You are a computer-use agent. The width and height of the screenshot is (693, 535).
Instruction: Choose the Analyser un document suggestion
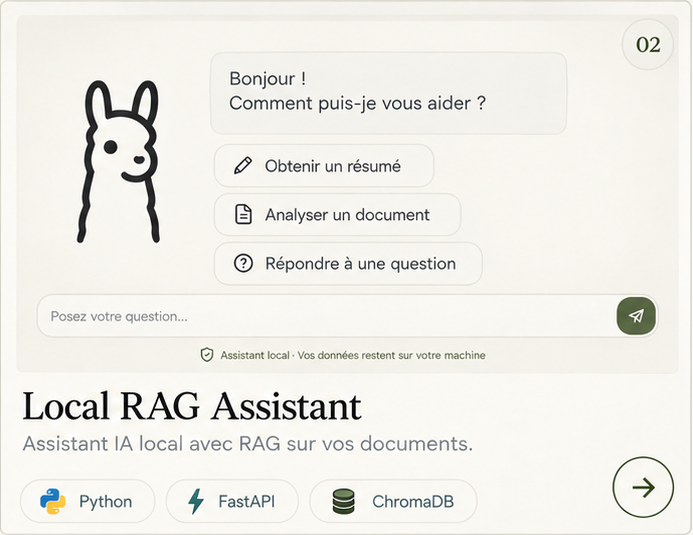(337, 215)
